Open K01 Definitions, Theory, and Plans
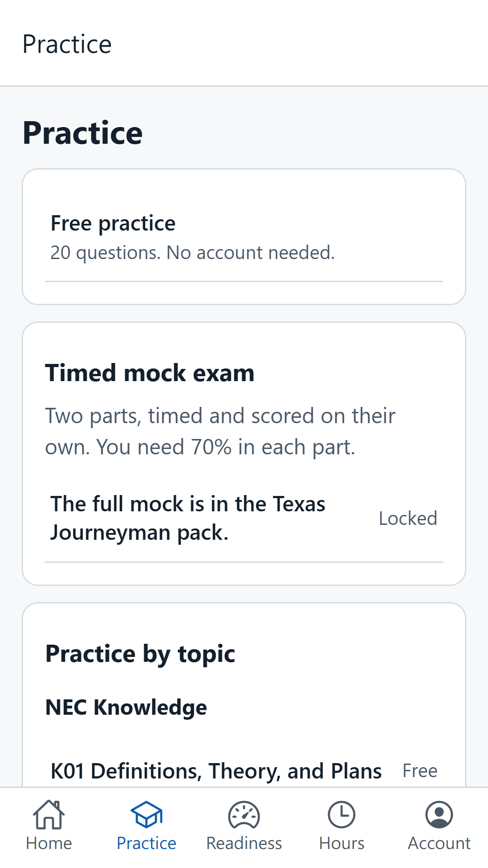This screenshot has height=868, width=488. point(244,771)
